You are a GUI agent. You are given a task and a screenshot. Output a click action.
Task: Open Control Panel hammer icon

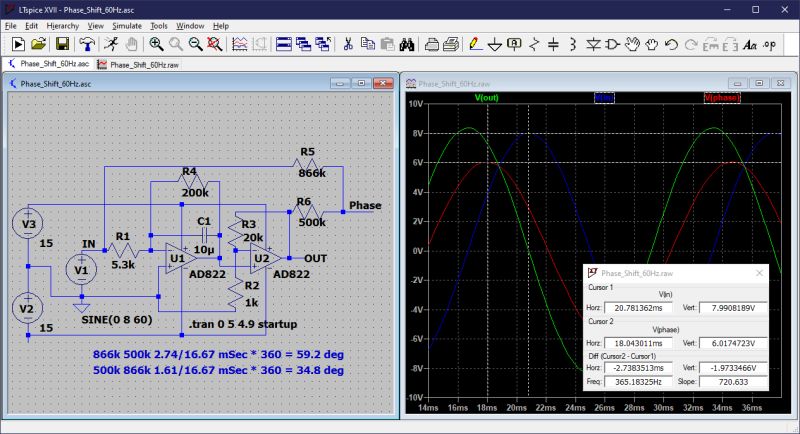pos(87,44)
